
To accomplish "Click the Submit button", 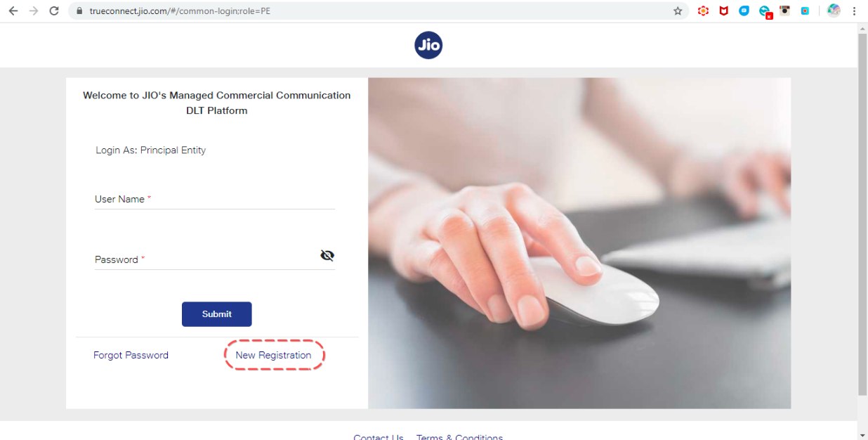I will click(217, 314).
